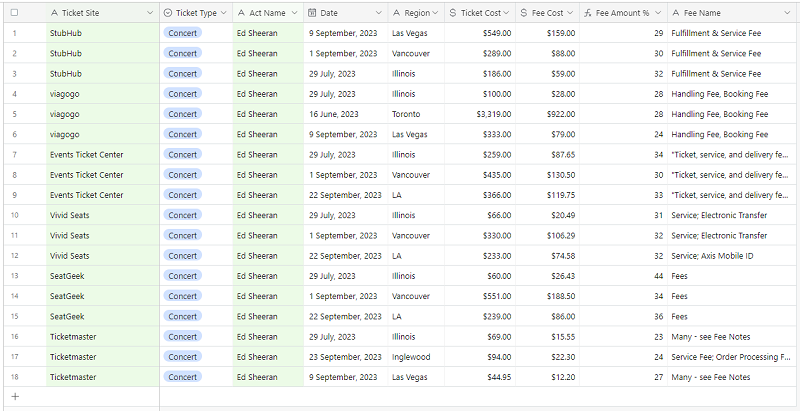
Task: Click Service Fee; Order Processing cell
Action: [x=733, y=357]
